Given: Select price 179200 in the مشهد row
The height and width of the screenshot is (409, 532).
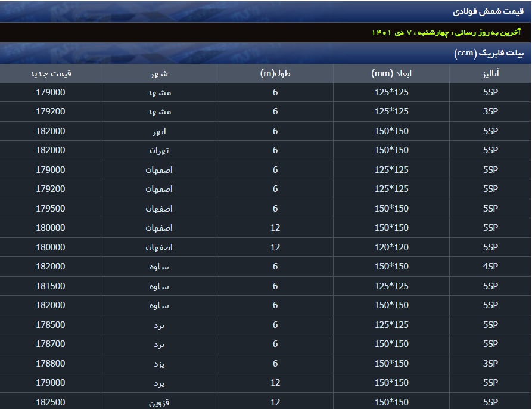Looking at the screenshot, I should (x=51, y=111).
